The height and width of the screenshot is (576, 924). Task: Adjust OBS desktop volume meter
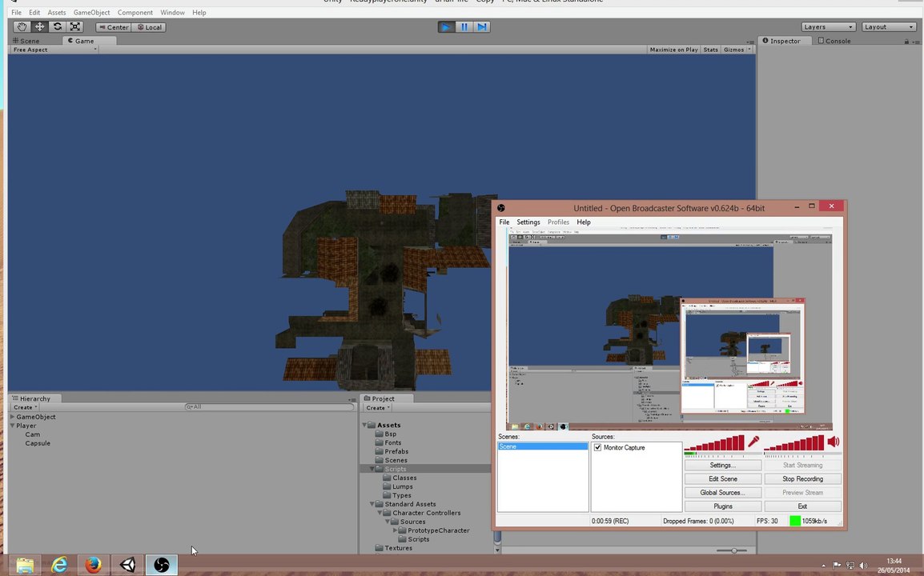[x=794, y=443]
